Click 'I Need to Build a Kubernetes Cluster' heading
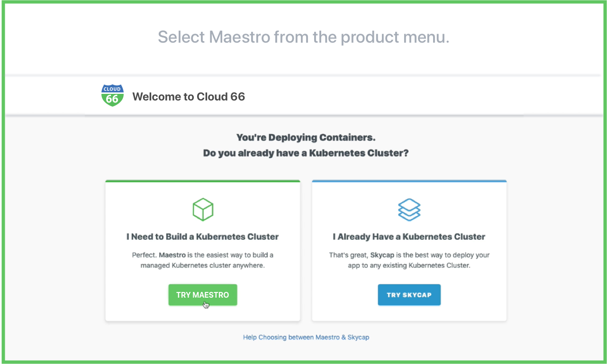The image size is (607, 364). 202,236
